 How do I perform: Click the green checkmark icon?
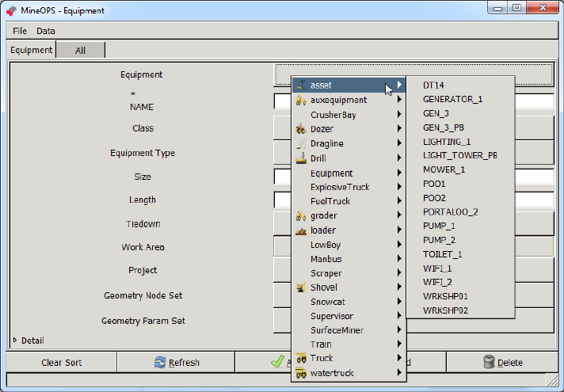coord(277,361)
